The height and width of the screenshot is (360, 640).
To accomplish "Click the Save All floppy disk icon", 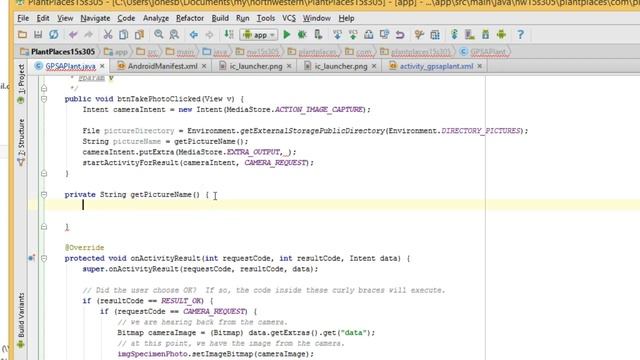I will pos(38,35).
